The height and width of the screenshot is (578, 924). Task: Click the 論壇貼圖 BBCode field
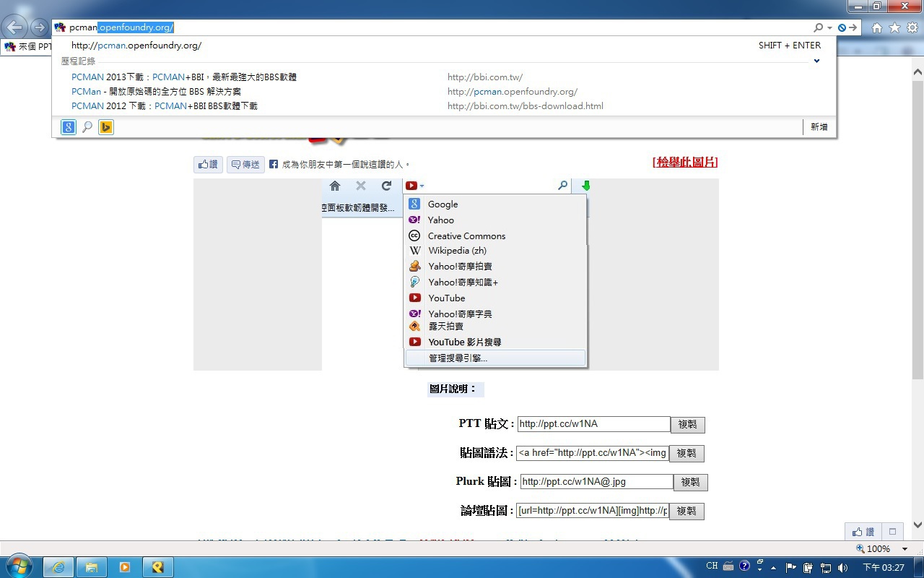pyautogui.click(x=592, y=511)
